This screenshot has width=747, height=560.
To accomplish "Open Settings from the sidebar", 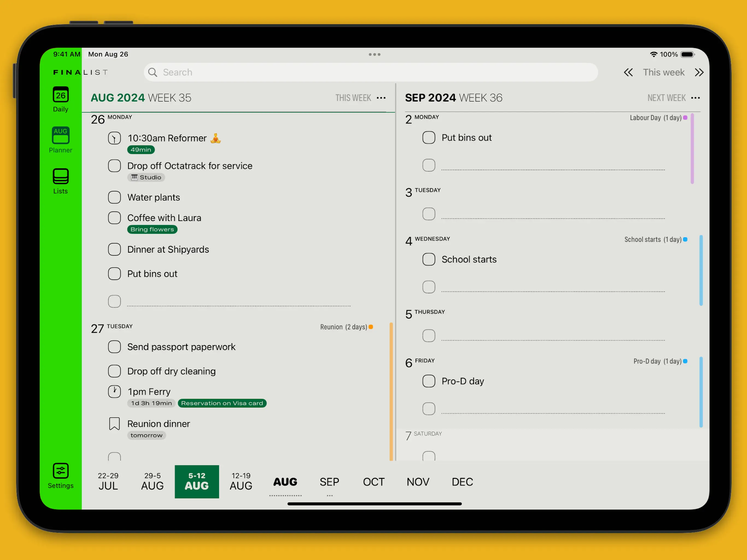I will click(60, 471).
